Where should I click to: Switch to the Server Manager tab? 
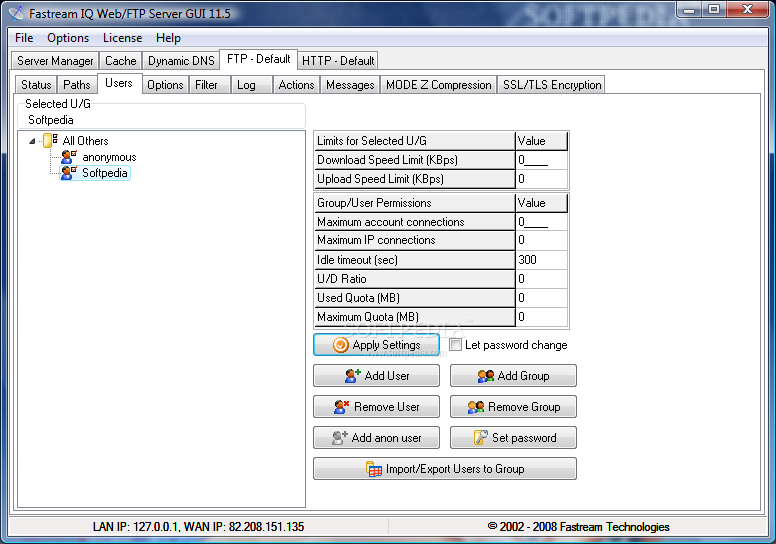point(55,61)
